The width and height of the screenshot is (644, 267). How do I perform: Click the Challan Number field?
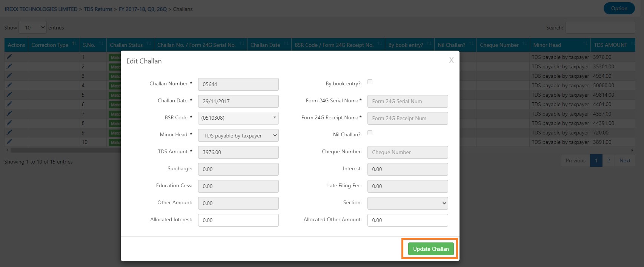click(238, 84)
